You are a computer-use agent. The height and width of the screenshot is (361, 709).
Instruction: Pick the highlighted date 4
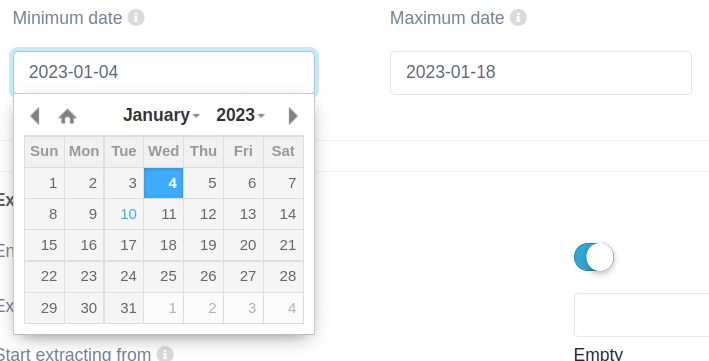[164, 183]
